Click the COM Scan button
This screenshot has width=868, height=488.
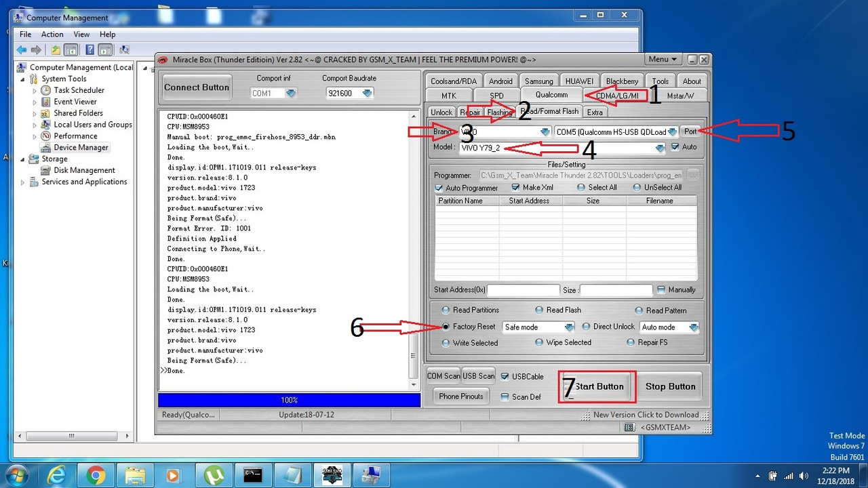(443, 376)
